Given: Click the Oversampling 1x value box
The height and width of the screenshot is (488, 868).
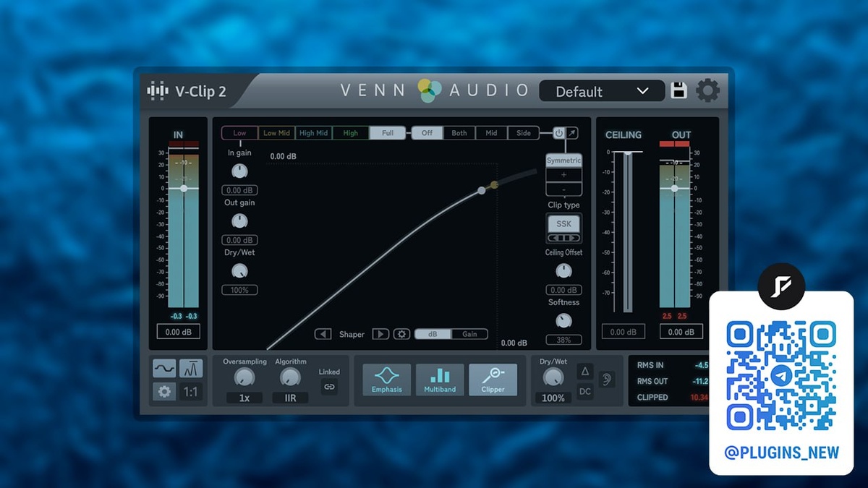Looking at the screenshot, I should (x=244, y=398).
